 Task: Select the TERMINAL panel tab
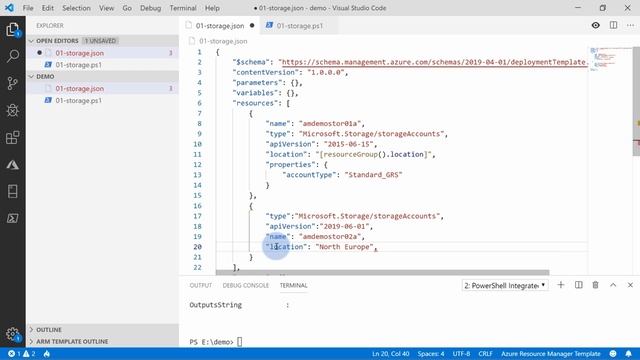[x=293, y=285]
